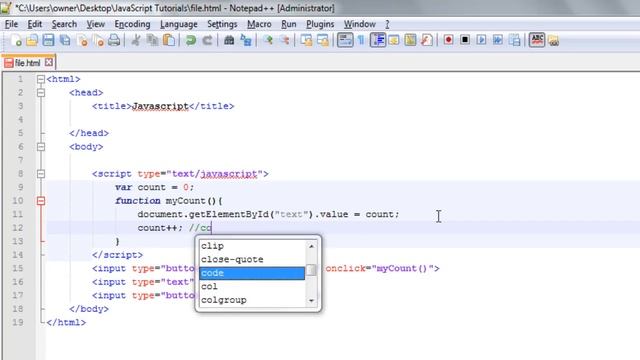Open Find with the binoculars icon
This screenshot has height=360, width=640.
[229, 40]
